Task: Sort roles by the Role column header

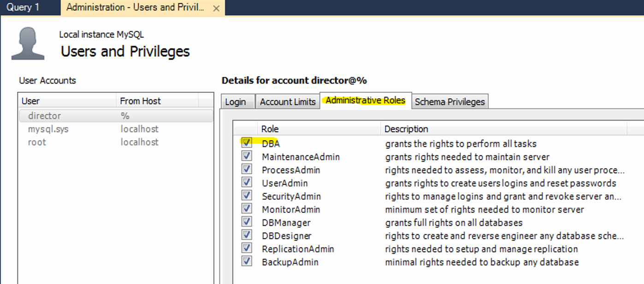Action: click(x=319, y=129)
